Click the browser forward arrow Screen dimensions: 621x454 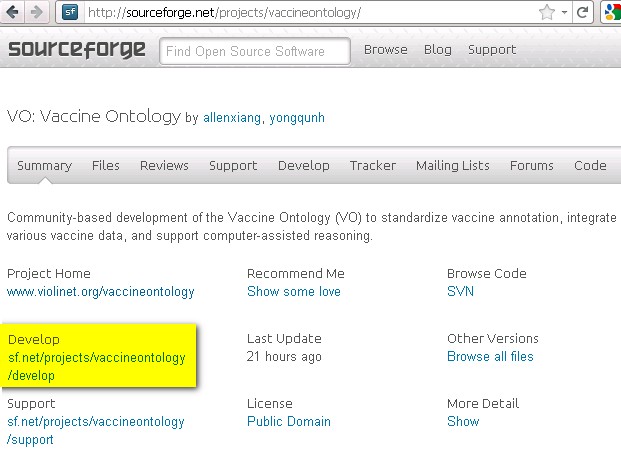point(36,12)
